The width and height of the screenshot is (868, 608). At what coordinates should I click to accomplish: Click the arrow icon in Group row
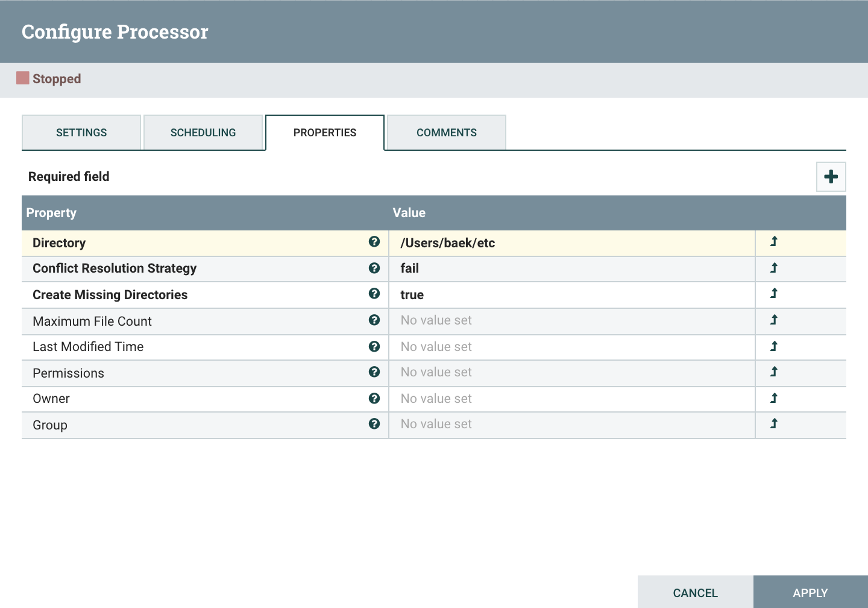coord(774,424)
